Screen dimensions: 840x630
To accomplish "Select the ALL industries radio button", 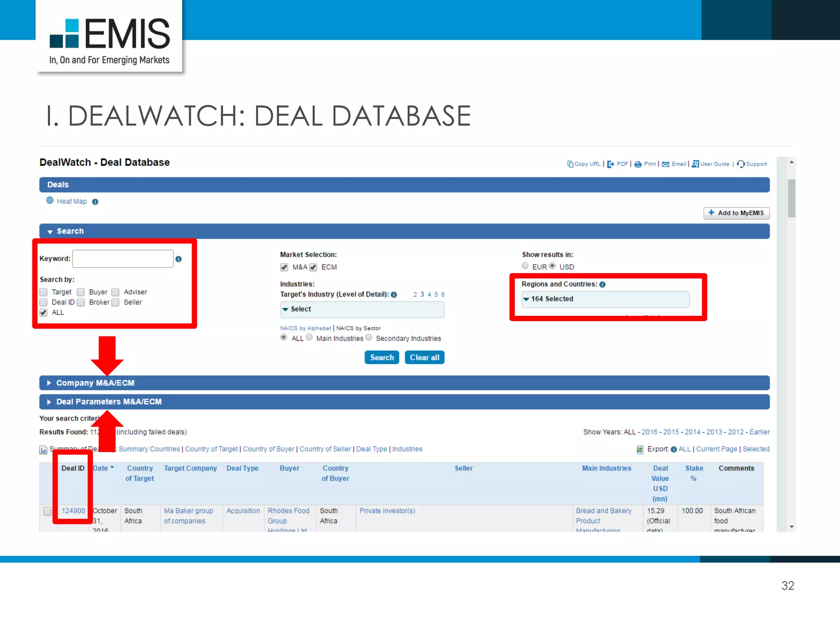I will coord(283,337).
